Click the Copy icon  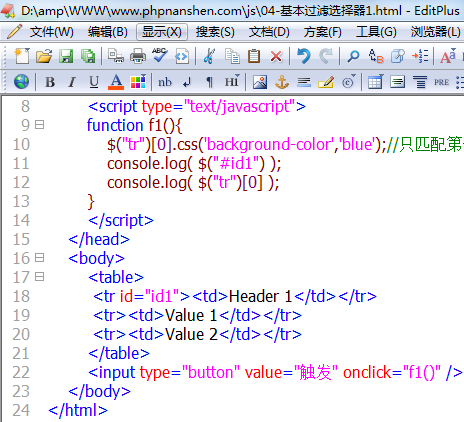tap(232, 56)
